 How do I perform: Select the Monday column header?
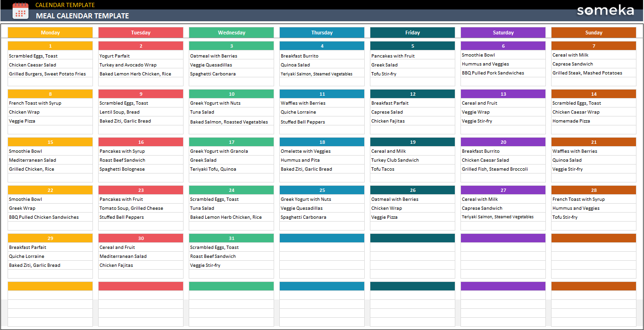point(50,32)
